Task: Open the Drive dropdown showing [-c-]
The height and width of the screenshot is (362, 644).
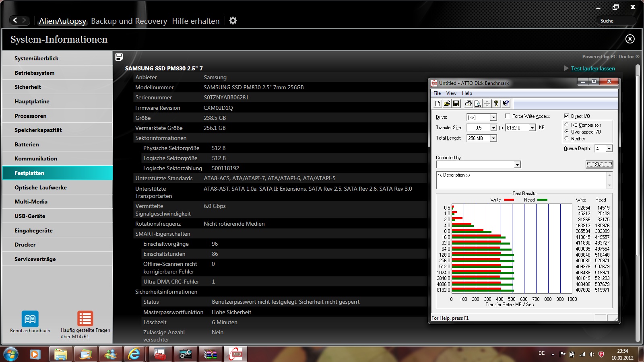Action: tap(493, 117)
